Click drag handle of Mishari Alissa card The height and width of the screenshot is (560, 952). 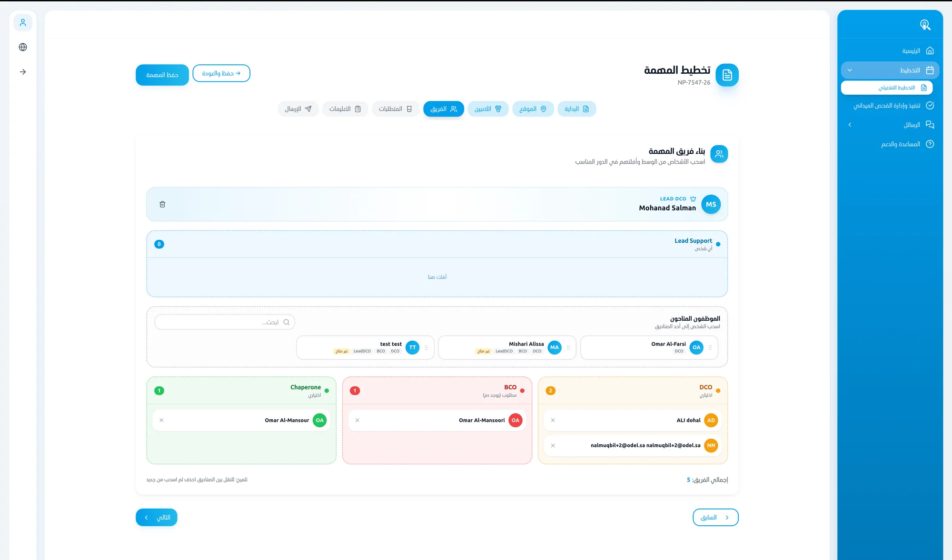[568, 347]
